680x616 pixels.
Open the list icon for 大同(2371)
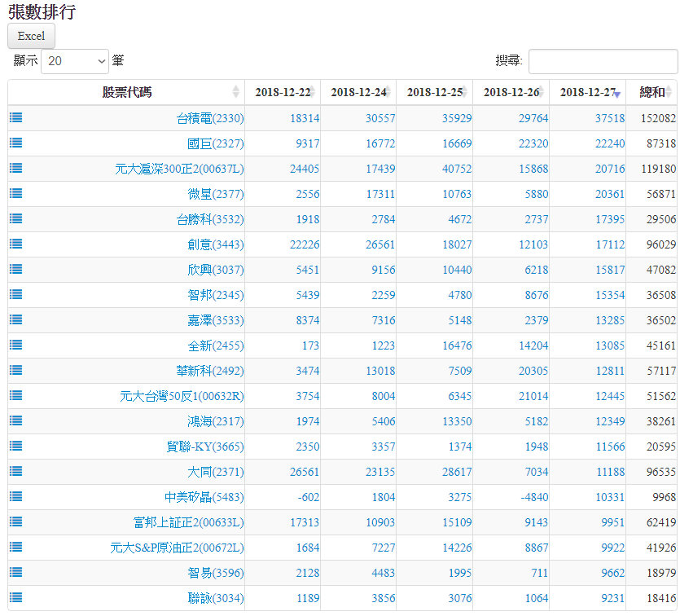15,471
